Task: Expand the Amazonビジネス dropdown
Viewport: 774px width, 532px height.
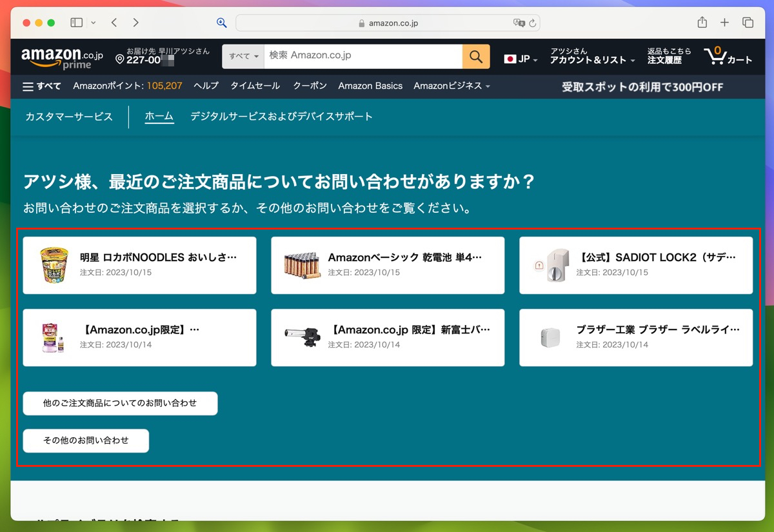Action: (x=451, y=86)
